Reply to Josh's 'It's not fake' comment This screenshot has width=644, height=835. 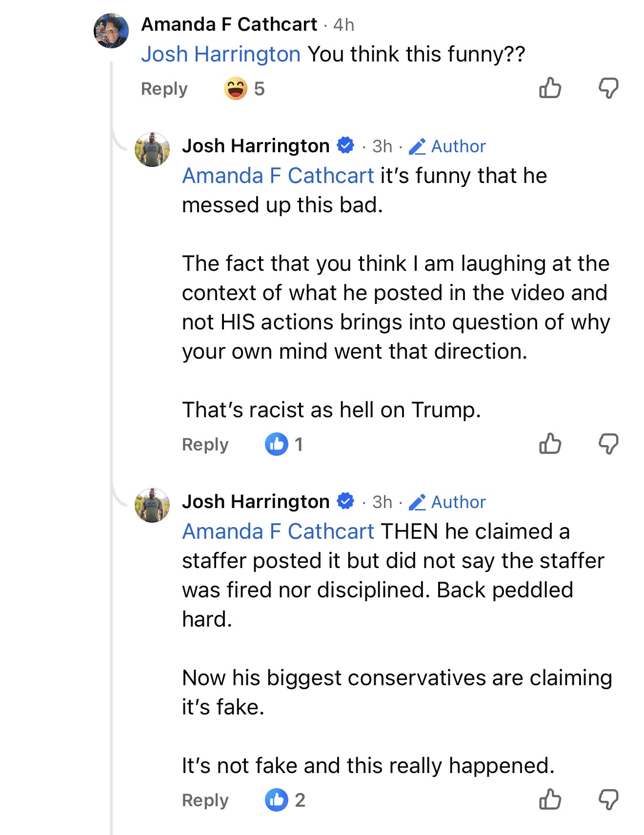point(205,800)
